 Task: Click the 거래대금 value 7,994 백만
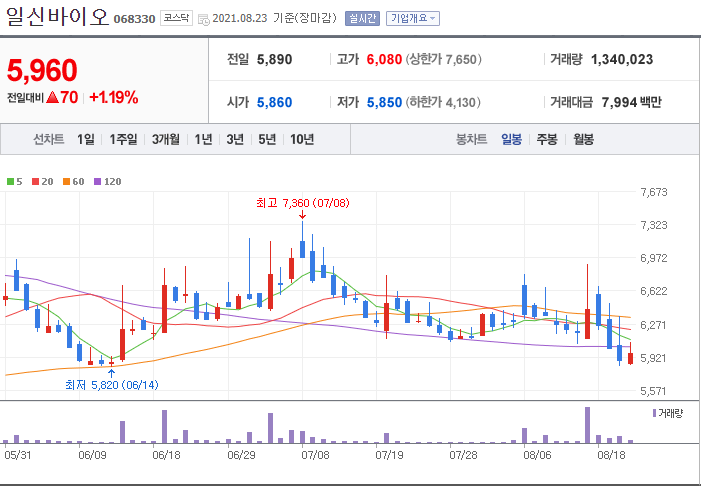coord(631,102)
